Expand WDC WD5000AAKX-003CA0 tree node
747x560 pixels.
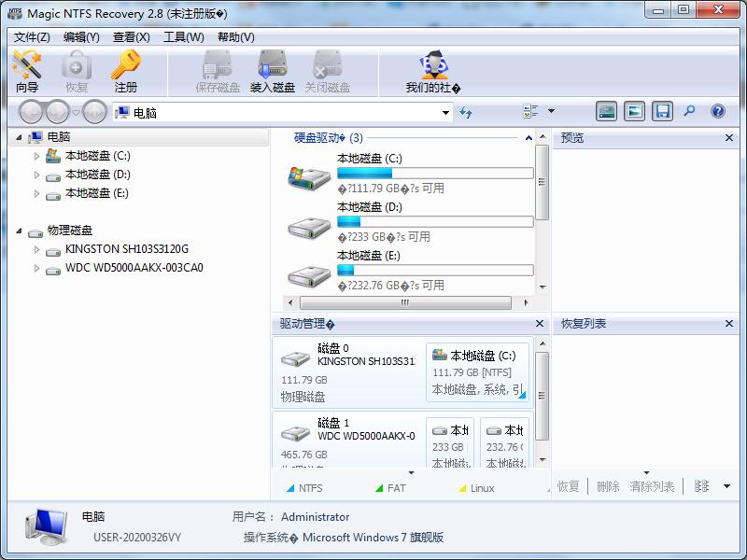coord(36,268)
